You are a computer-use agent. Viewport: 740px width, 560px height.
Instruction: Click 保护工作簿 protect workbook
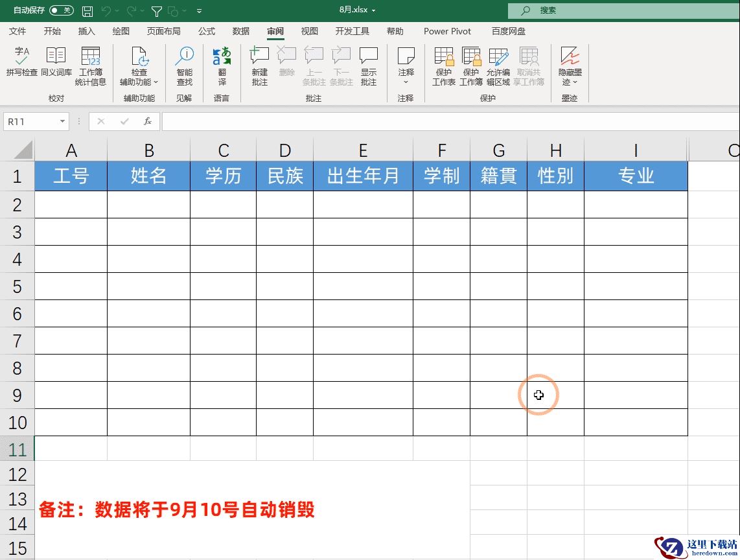pos(471,66)
